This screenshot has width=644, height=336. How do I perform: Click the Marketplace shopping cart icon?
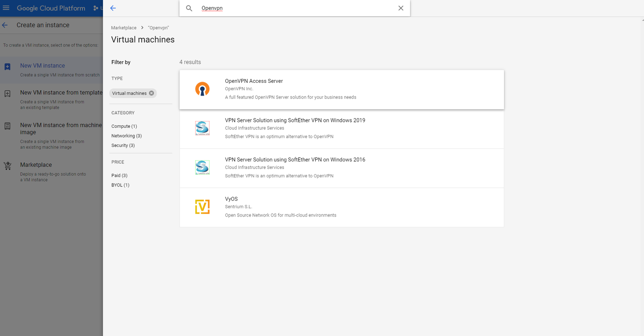click(x=7, y=166)
